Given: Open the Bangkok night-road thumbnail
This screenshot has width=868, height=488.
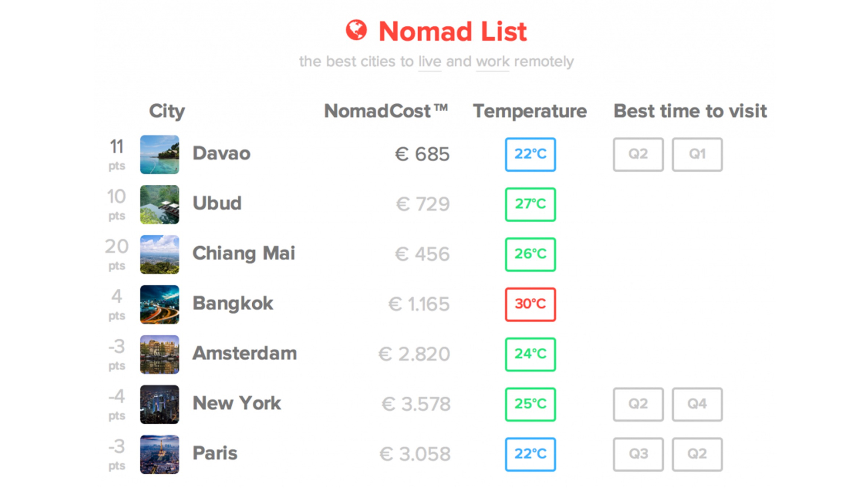Looking at the screenshot, I should pos(160,305).
